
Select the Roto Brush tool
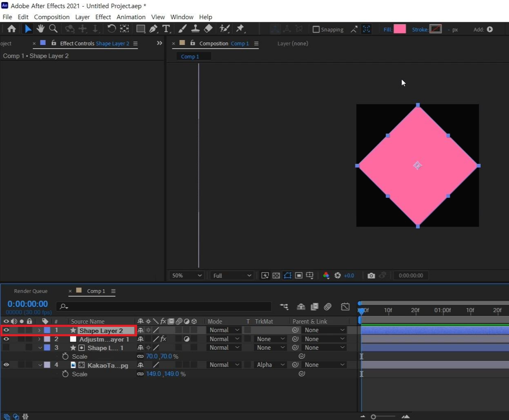224,29
